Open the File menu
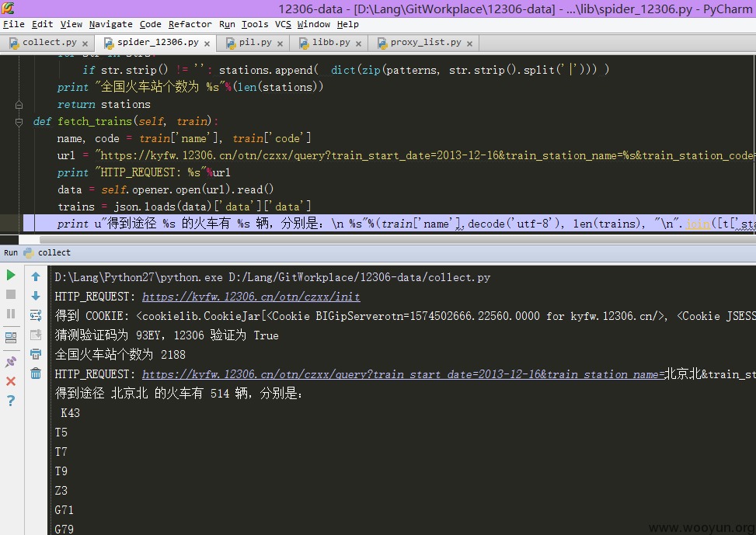Image resolution: width=756 pixels, height=535 pixels. (13, 24)
